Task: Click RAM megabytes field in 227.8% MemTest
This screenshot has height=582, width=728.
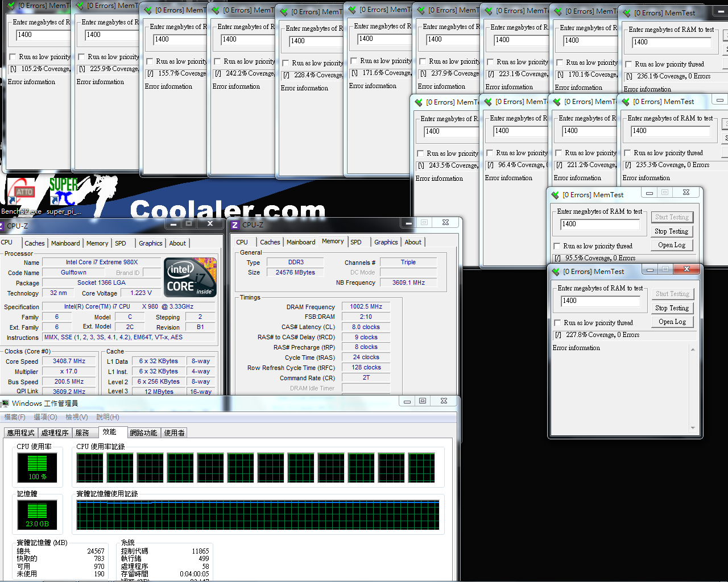Action: point(600,301)
